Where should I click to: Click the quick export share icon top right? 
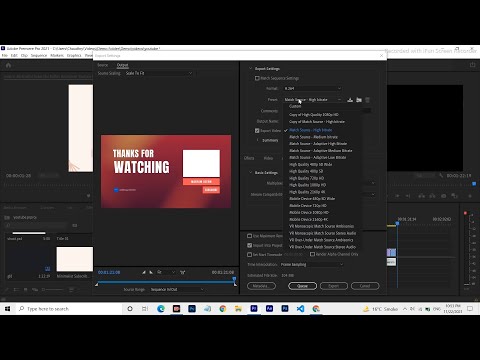pyautogui.click(x=472, y=65)
